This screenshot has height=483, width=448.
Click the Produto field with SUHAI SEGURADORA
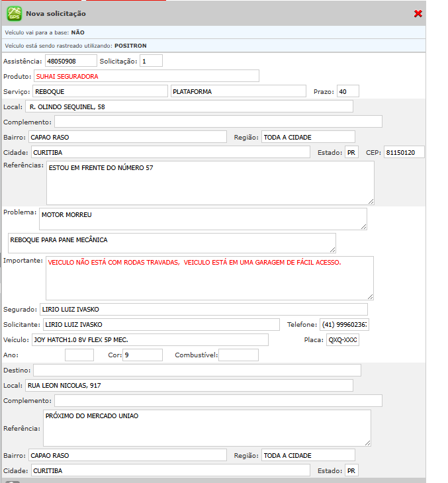tap(146, 76)
